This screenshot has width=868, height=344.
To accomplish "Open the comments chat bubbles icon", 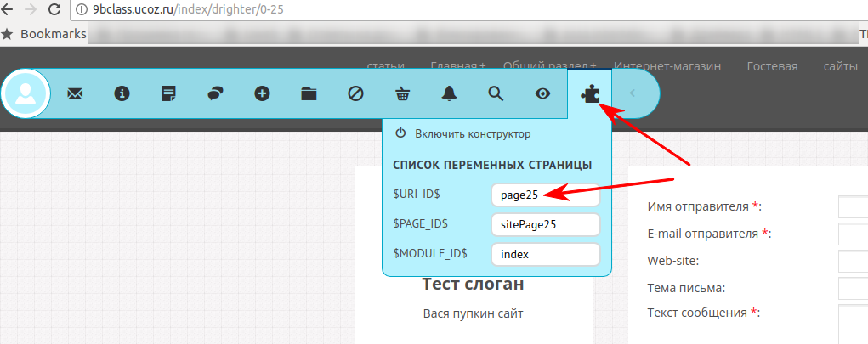I will (x=216, y=94).
